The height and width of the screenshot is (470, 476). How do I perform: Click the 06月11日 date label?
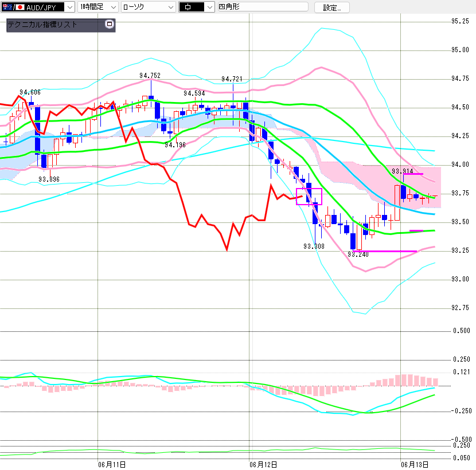pyautogui.click(x=112, y=464)
